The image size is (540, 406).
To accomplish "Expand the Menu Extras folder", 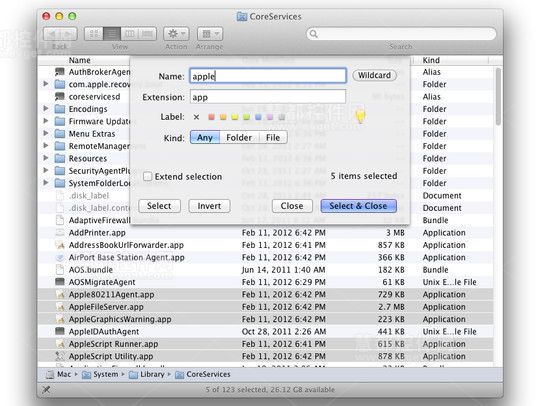I will [45, 133].
